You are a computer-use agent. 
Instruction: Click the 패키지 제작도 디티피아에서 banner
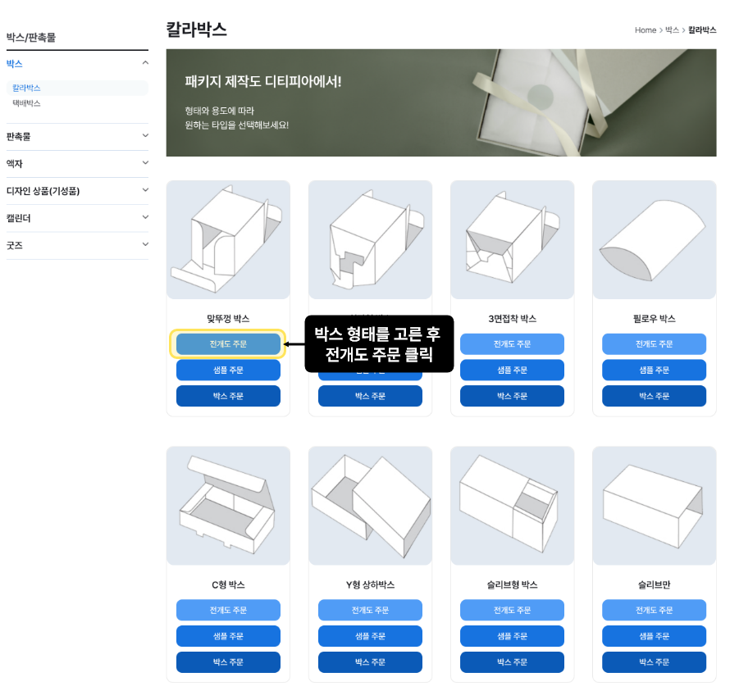441,102
